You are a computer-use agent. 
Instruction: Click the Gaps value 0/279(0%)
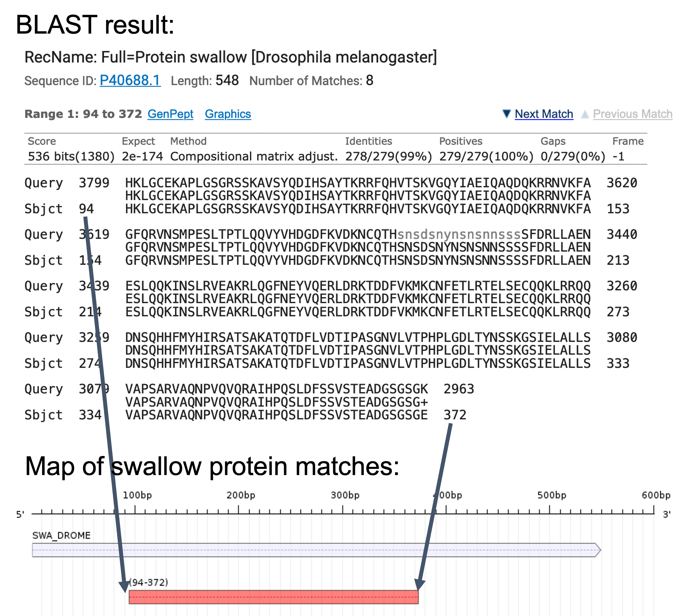pyautogui.click(x=573, y=156)
